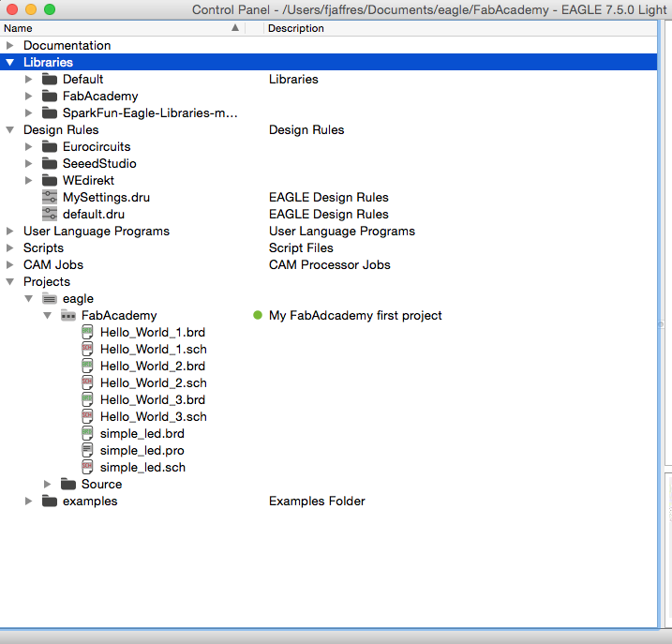Select the Hello_World_3.brd file name
Screen dimensions: 672x644
tap(153, 399)
